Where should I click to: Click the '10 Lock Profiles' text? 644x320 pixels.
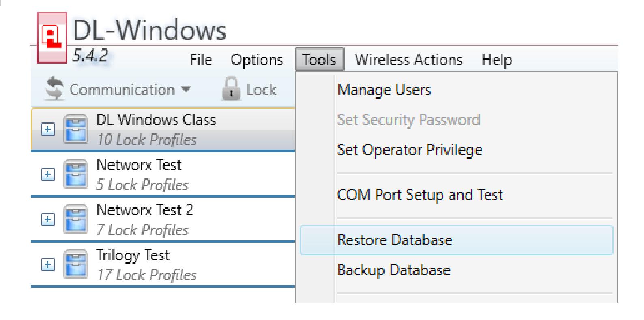point(146,140)
